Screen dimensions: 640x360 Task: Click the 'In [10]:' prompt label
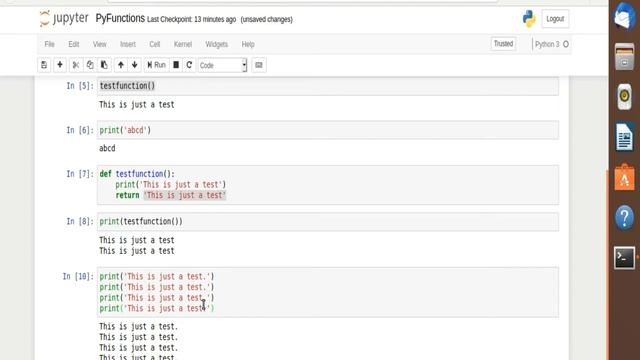(x=78, y=276)
